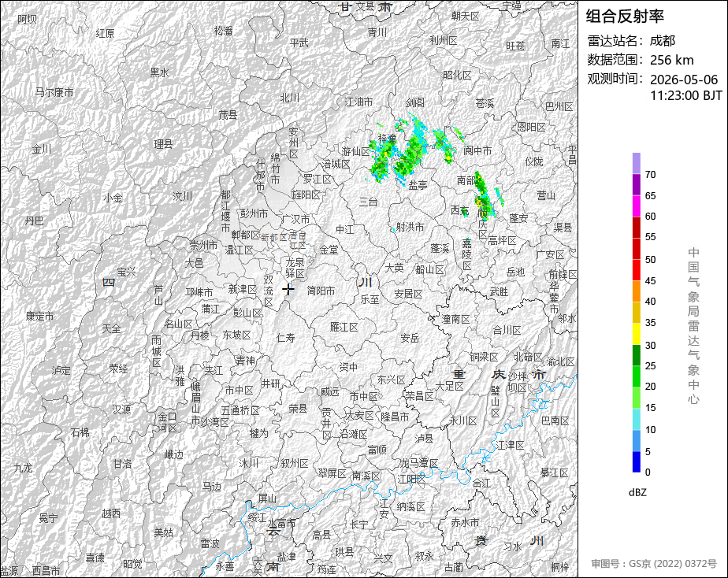Viewport: 728px width, 578px height.
Task: Click the dBZ unit label under the scale
Action: 637,492
